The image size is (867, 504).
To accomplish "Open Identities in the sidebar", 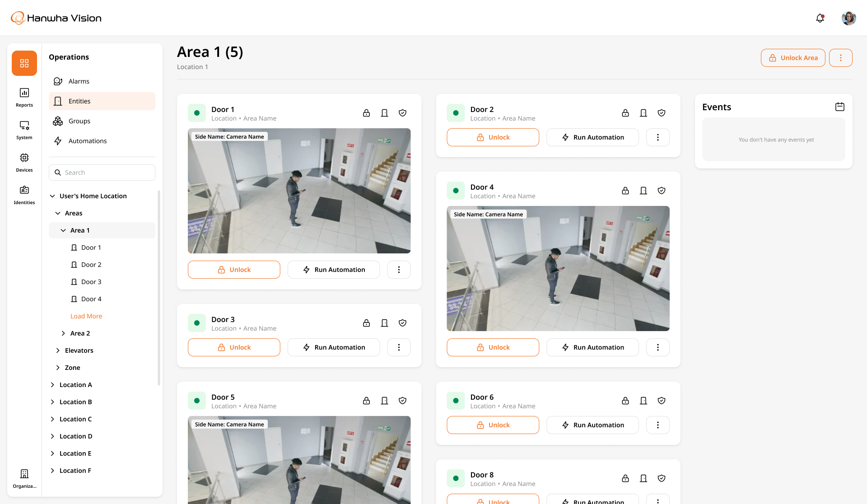I will point(24,195).
